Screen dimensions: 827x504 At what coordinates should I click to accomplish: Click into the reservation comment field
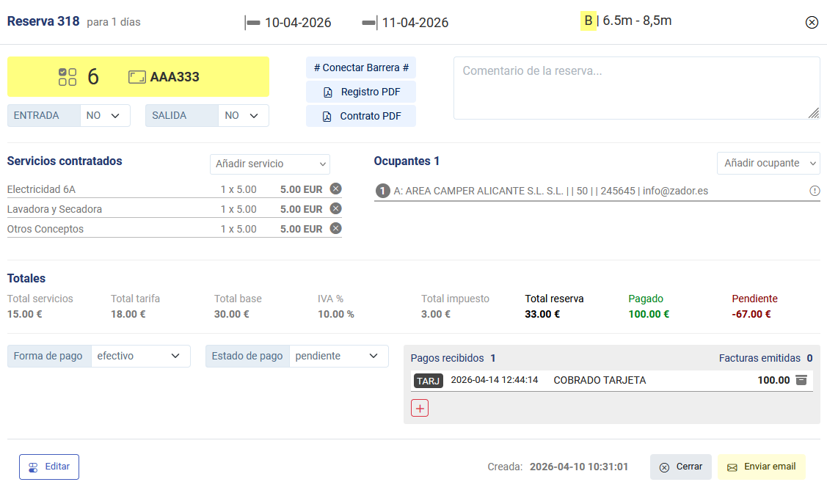tap(635, 87)
